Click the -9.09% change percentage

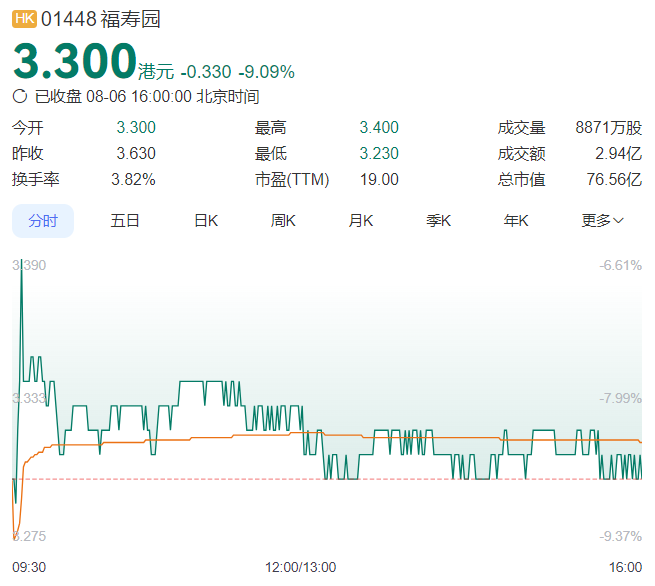pyautogui.click(x=266, y=72)
